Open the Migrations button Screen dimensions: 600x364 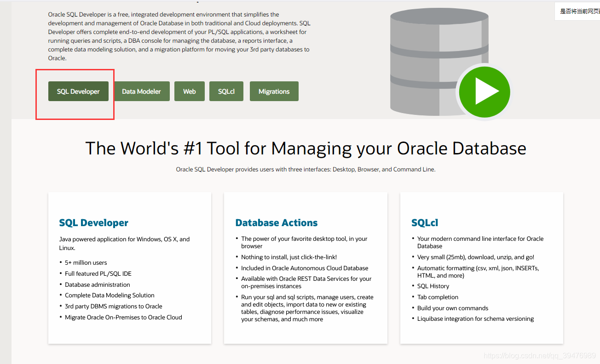[x=274, y=91]
